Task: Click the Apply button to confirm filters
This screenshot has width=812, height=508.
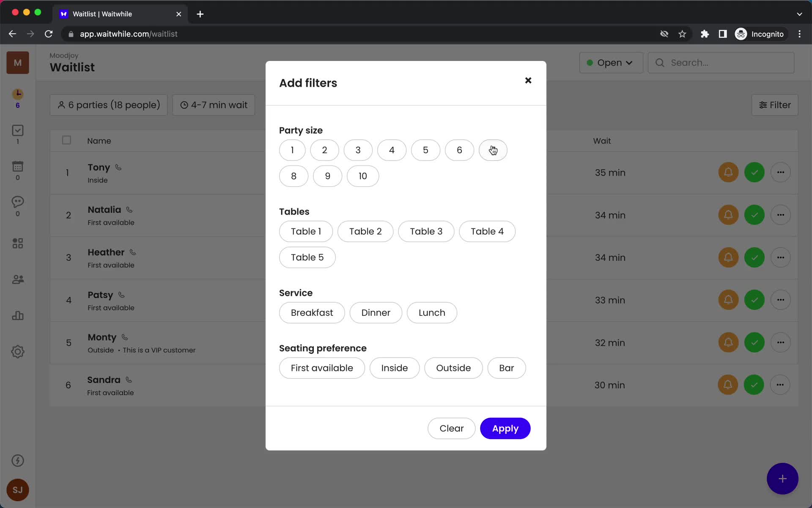Action: click(x=505, y=428)
